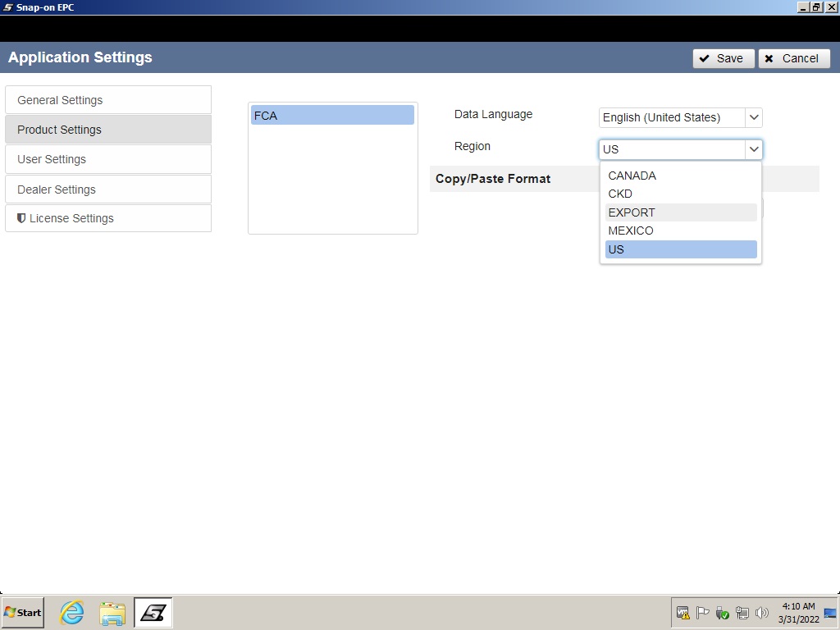Click the volume speaker tray icon
The width and height of the screenshot is (840, 630).
(761, 612)
